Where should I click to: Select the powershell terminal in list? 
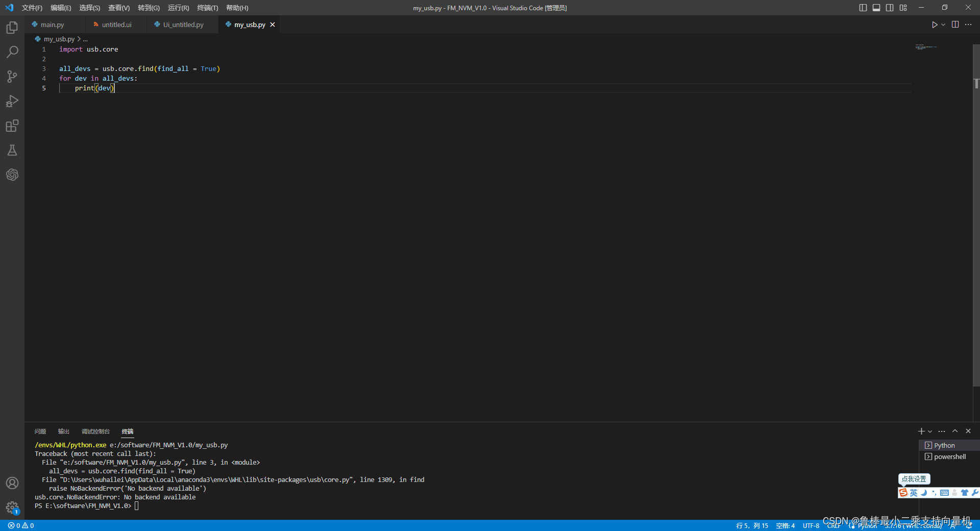(949, 456)
